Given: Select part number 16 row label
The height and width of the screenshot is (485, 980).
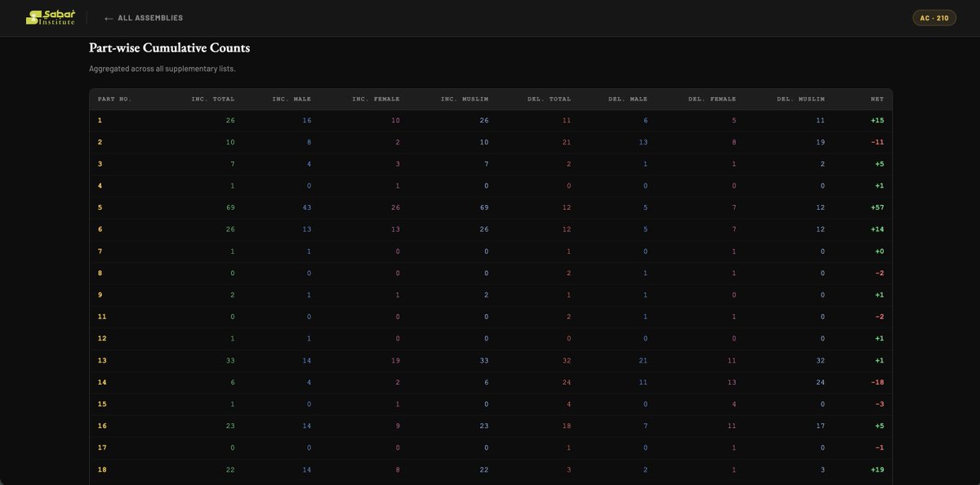Looking at the screenshot, I should [x=102, y=425].
